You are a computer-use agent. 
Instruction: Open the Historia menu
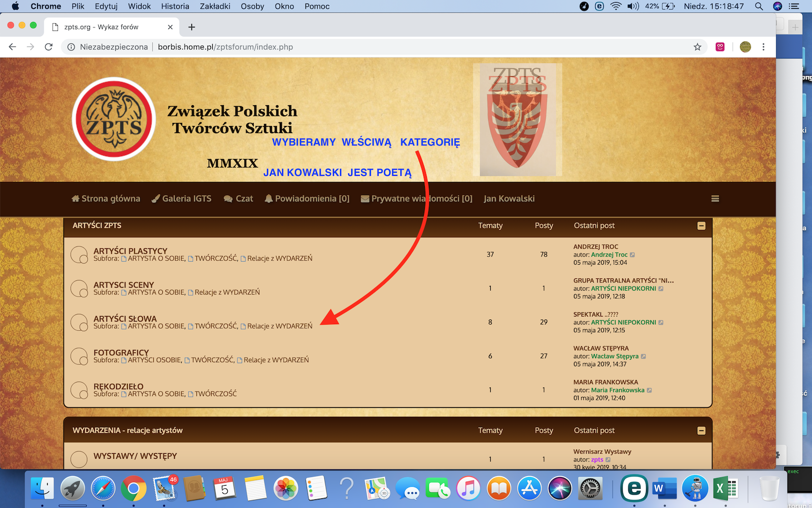point(175,6)
